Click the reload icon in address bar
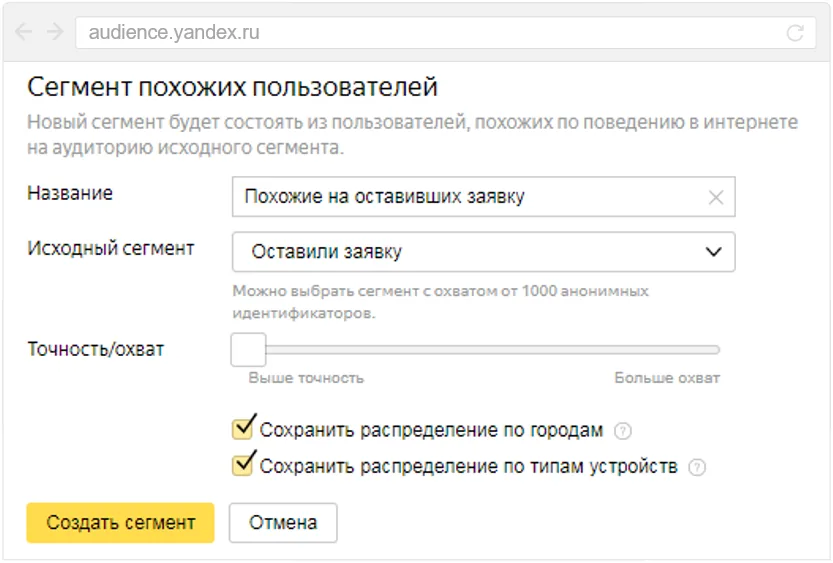Viewport: 833px width, 563px height. [795, 33]
